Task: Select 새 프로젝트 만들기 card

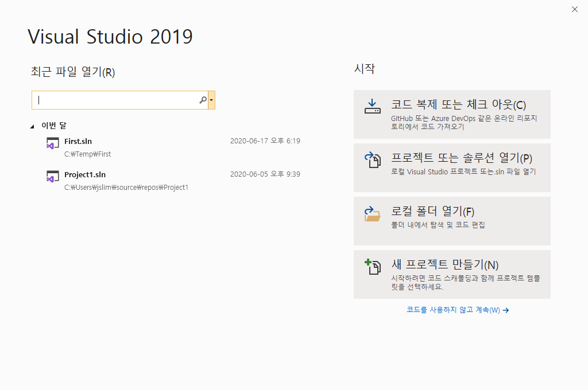Action: pos(452,274)
